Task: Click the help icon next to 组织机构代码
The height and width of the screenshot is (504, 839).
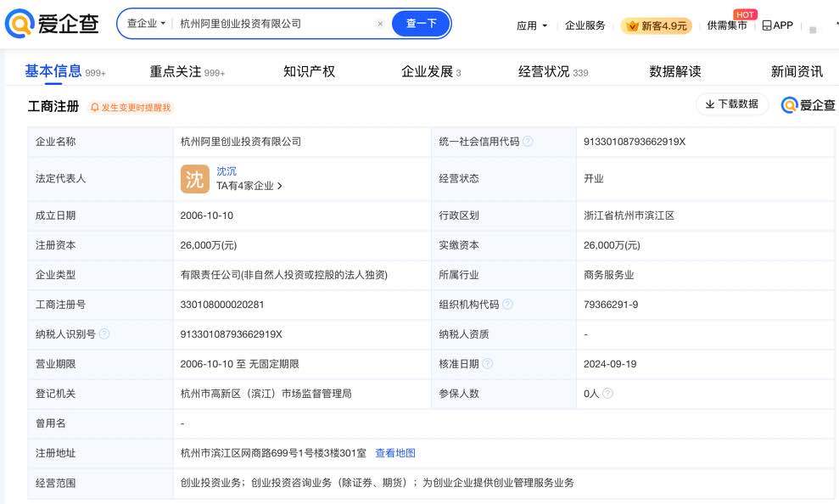Action: pos(507,305)
